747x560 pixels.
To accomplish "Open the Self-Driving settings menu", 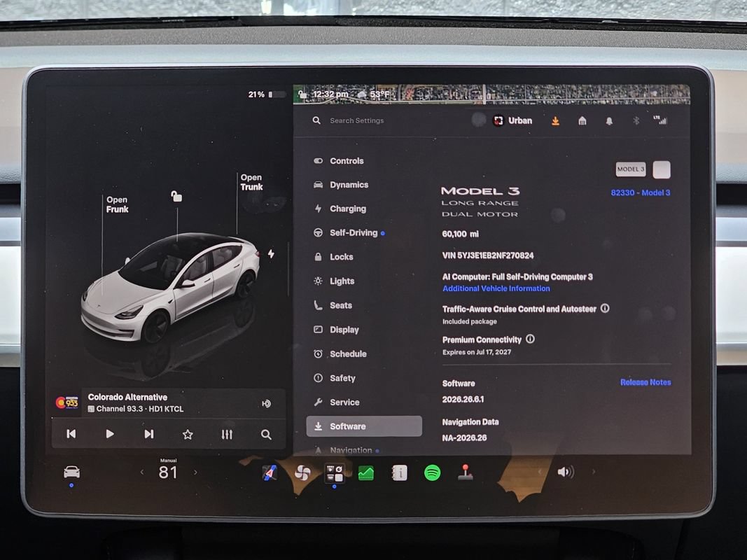I will 349,233.
